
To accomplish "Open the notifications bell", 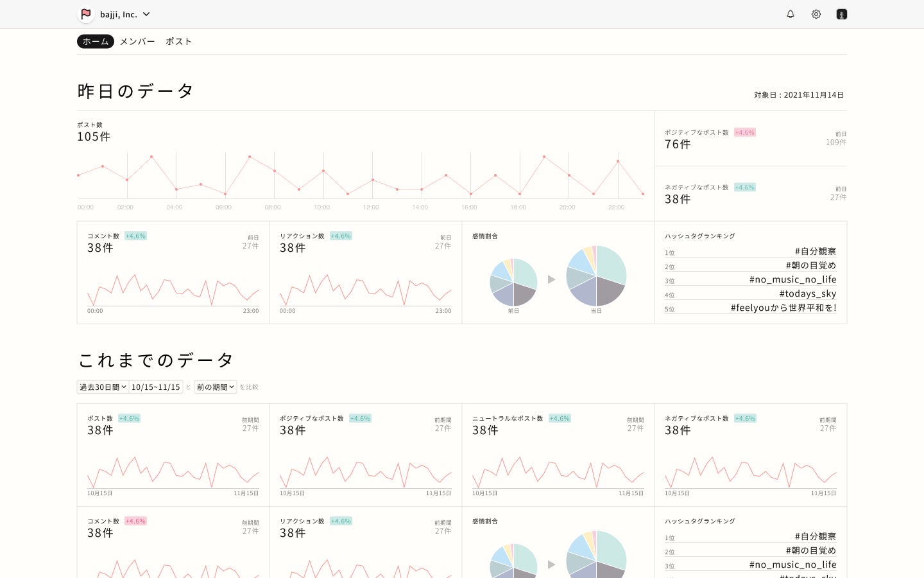I will 791,14.
